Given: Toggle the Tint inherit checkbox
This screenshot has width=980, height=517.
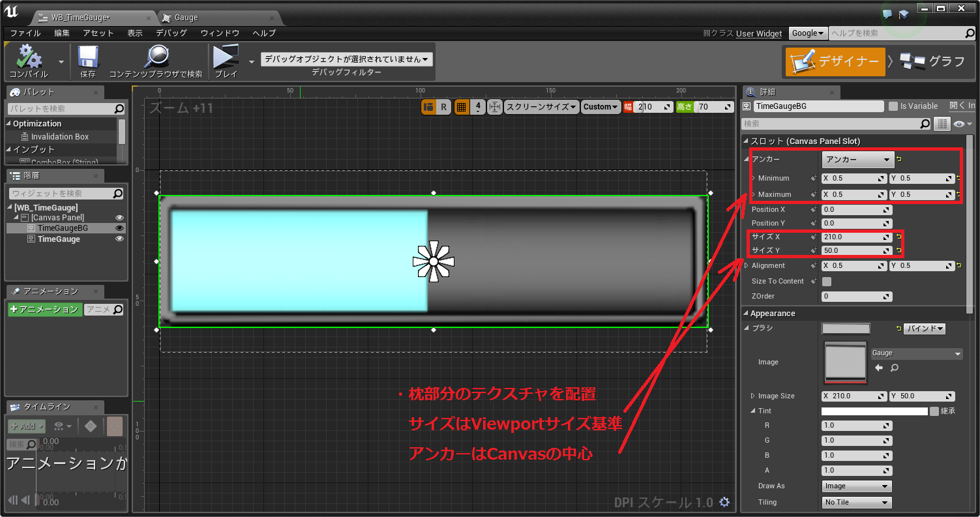Looking at the screenshot, I should coord(934,411).
